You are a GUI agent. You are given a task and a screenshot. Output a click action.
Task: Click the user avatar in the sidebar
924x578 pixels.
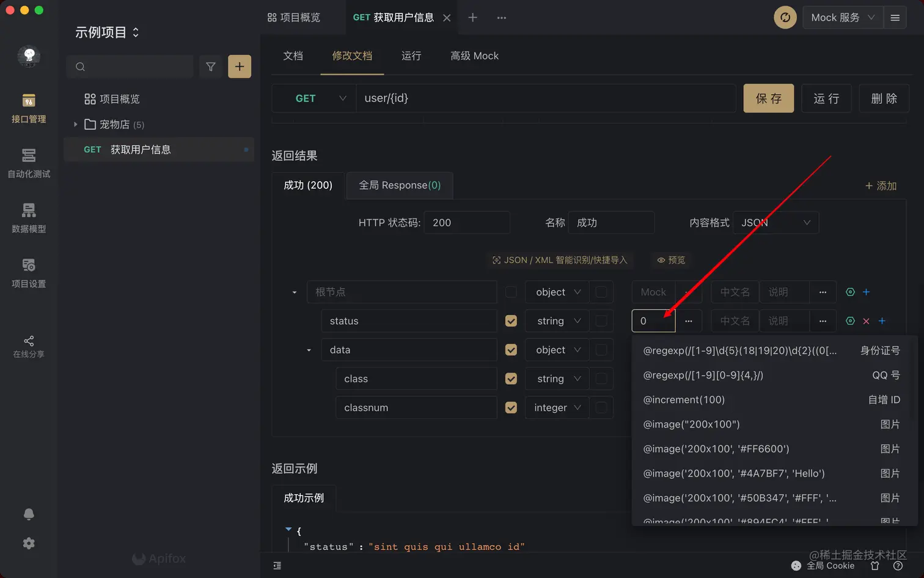coord(29,56)
